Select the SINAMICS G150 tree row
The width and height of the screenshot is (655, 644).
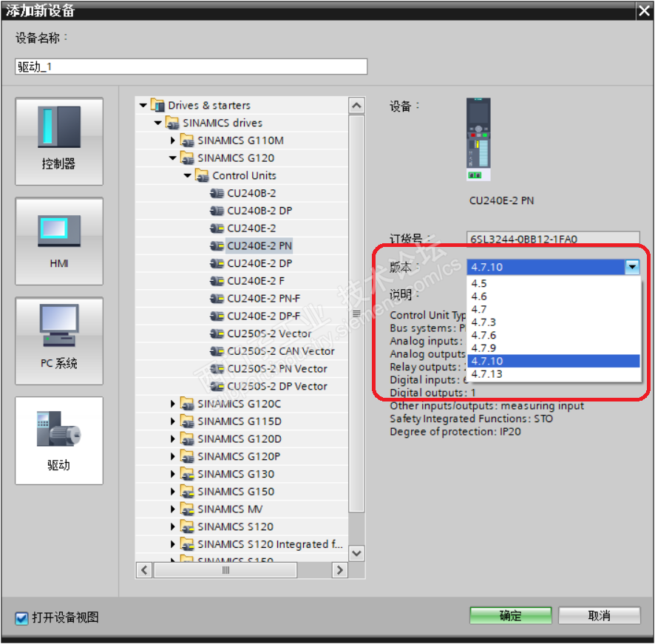click(242, 492)
